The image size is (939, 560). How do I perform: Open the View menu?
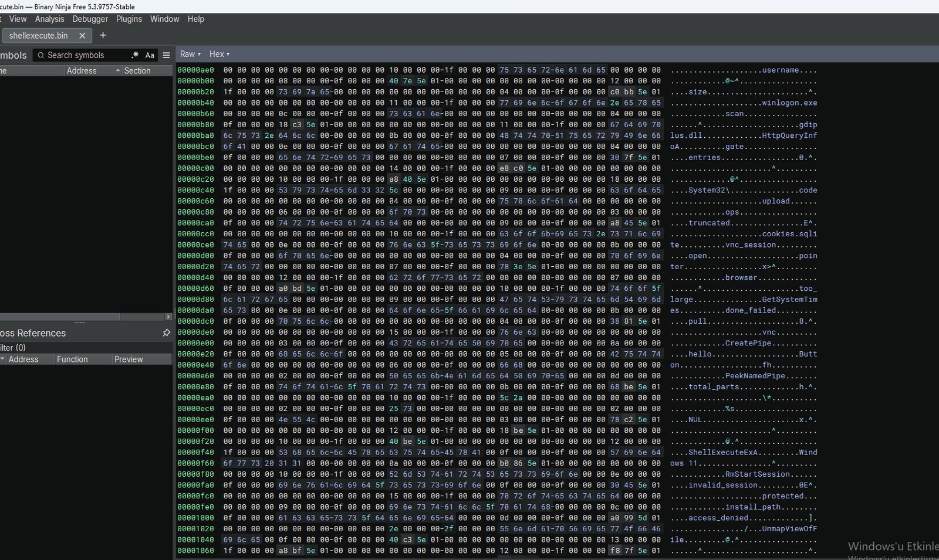click(18, 19)
